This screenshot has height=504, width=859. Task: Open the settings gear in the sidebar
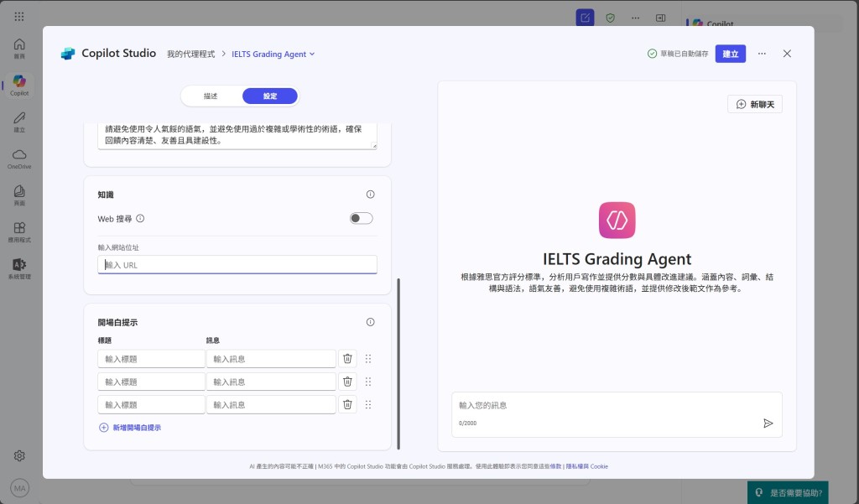(x=19, y=456)
